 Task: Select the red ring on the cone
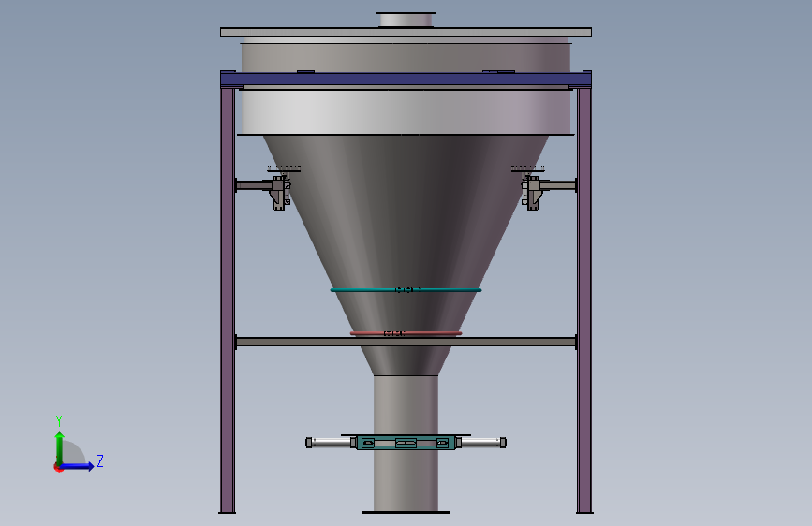406,333
